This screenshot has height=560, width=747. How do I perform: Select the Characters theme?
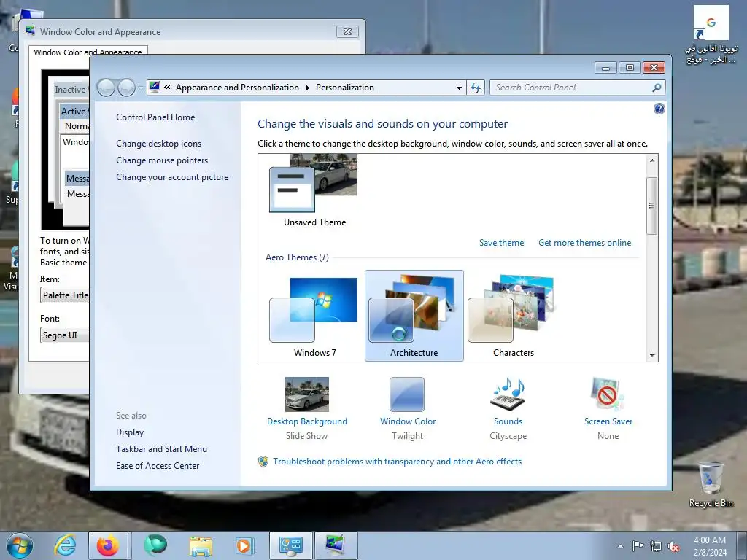tap(513, 316)
